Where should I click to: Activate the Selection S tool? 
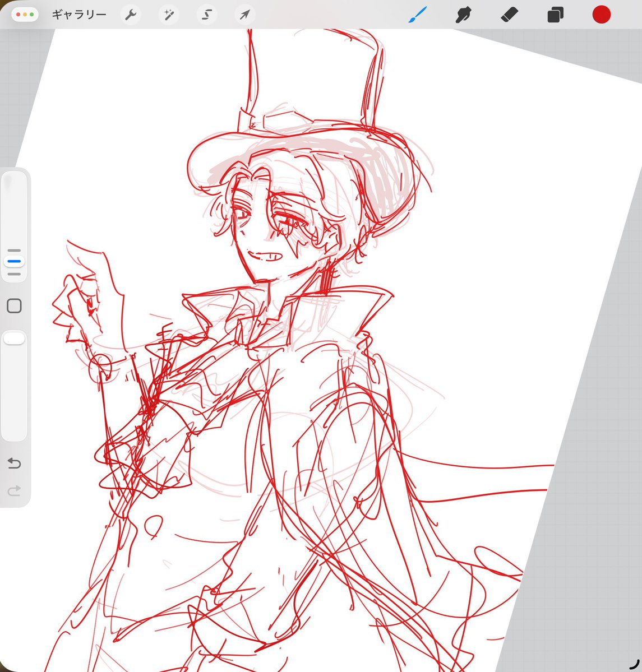(207, 15)
